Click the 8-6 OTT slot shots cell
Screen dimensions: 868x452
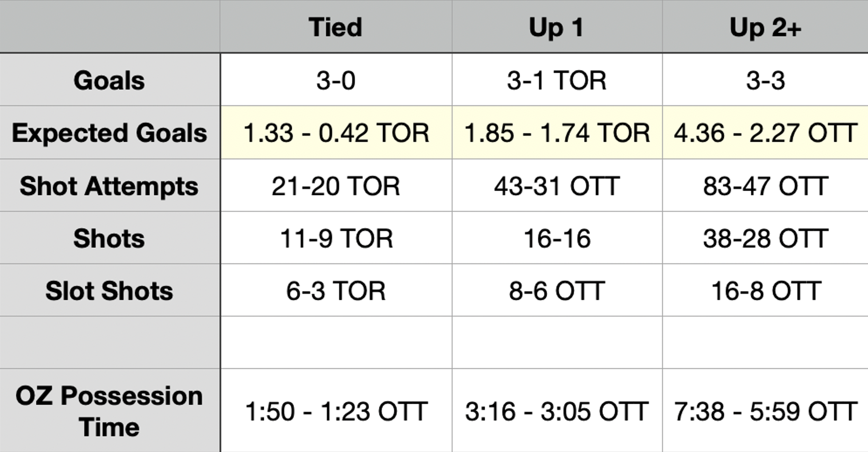[x=557, y=291]
